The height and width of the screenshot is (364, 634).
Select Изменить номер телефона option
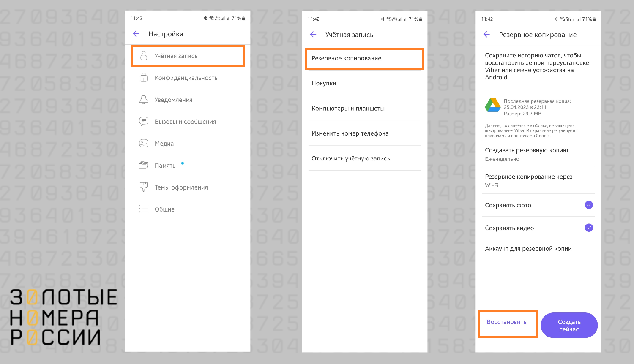coord(364,133)
